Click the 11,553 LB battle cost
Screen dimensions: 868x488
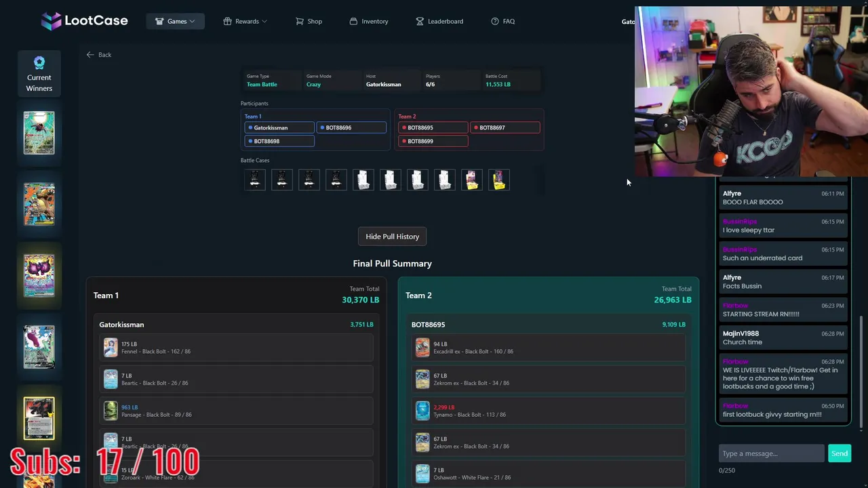coord(498,85)
